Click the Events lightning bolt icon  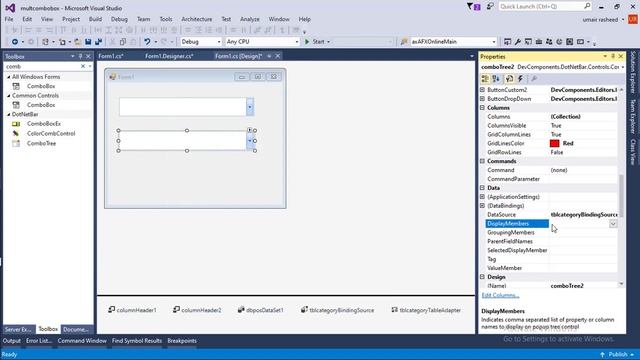pos(520,79)
